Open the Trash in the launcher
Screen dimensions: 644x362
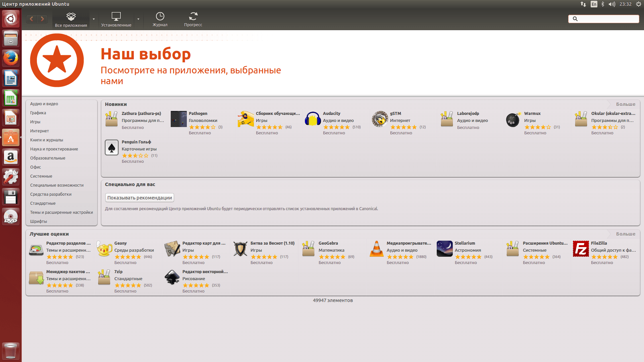(x=11, y=351)
